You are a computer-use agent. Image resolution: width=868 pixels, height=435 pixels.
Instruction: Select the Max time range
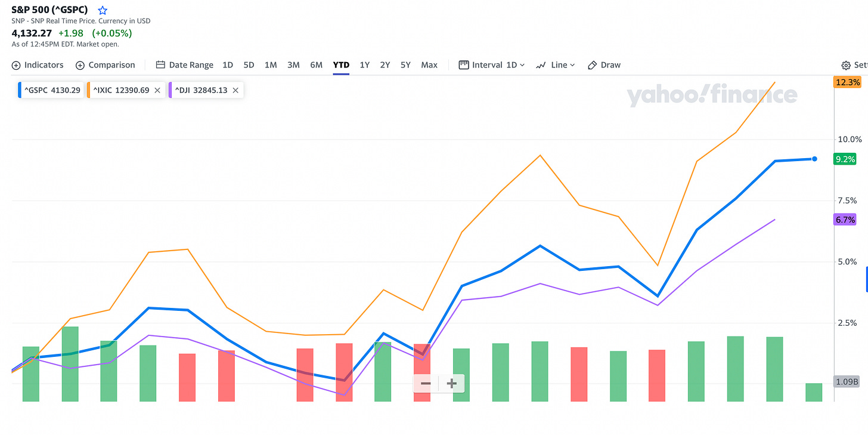[x=429, y=65]
